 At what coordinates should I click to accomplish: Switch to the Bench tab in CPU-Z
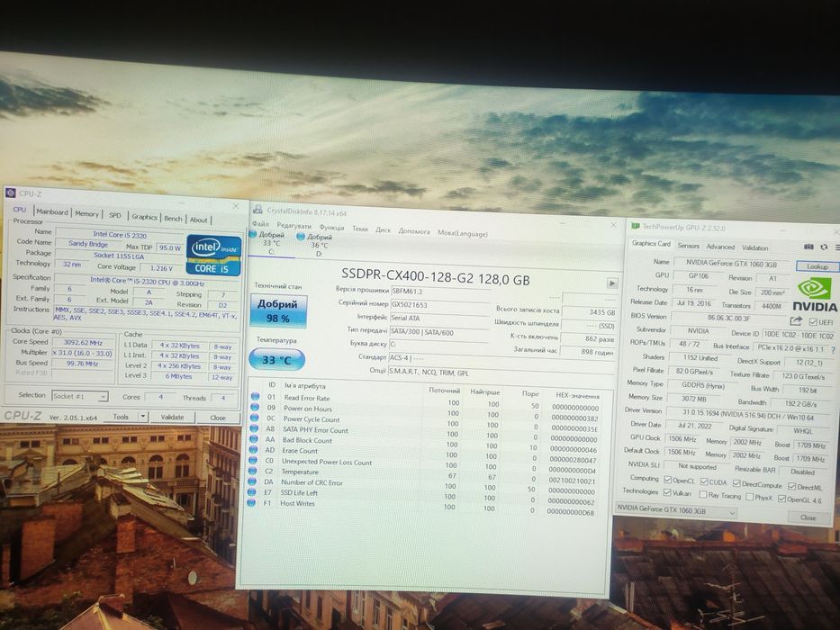(x=173, y=218)
